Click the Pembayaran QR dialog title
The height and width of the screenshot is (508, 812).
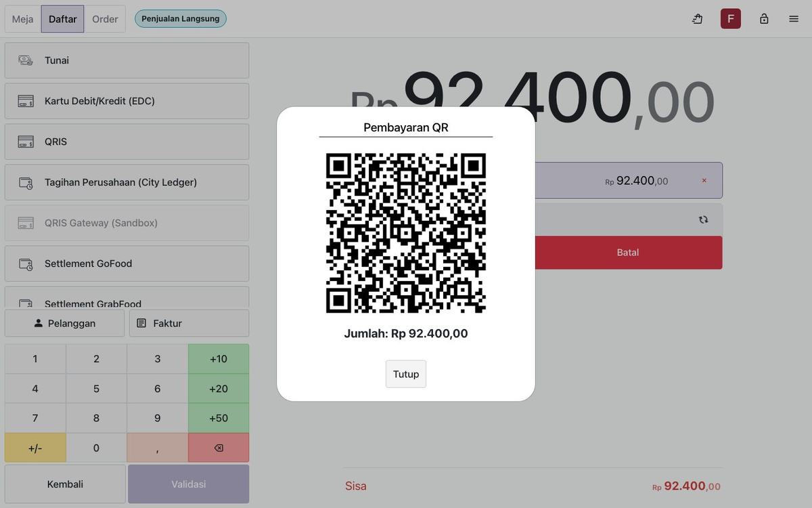(x=406, y=127)
